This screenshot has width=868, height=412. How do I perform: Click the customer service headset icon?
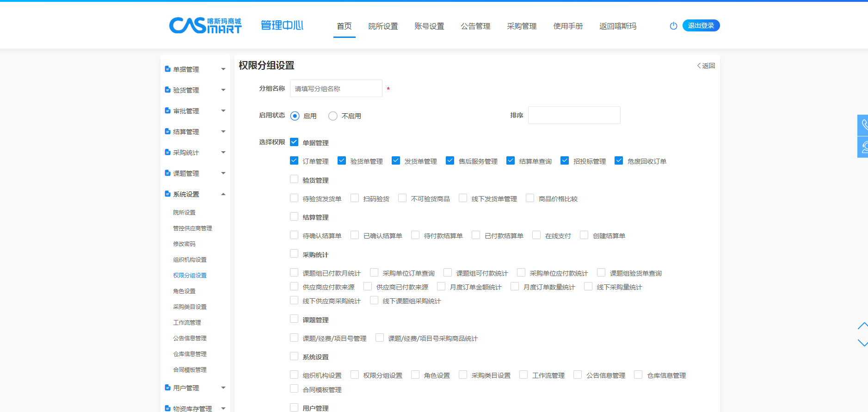(863, 147)
